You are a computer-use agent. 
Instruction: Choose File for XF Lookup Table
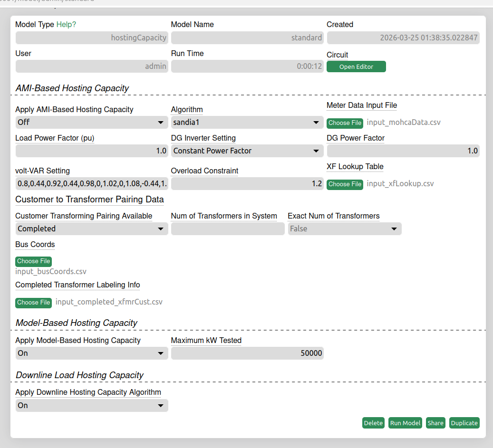(x=345, y=184)
